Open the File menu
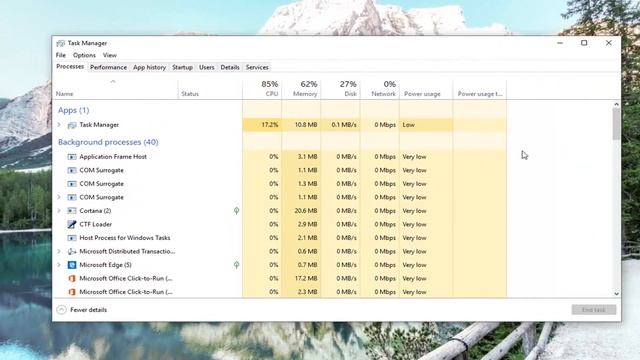 (61, 55)
